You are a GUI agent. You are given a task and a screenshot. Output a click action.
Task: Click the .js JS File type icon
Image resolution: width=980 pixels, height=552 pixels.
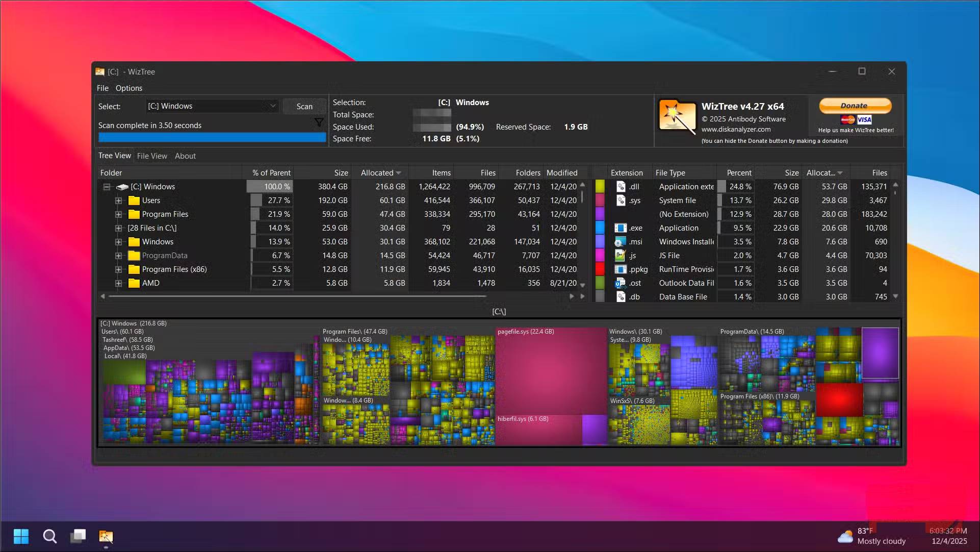click(x=621, y=255)
